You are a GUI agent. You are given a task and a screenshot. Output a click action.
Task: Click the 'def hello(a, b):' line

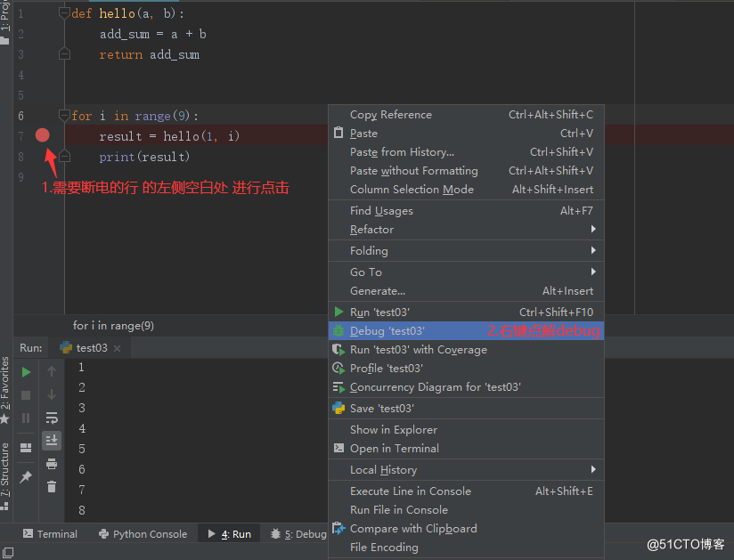(127, 14)
